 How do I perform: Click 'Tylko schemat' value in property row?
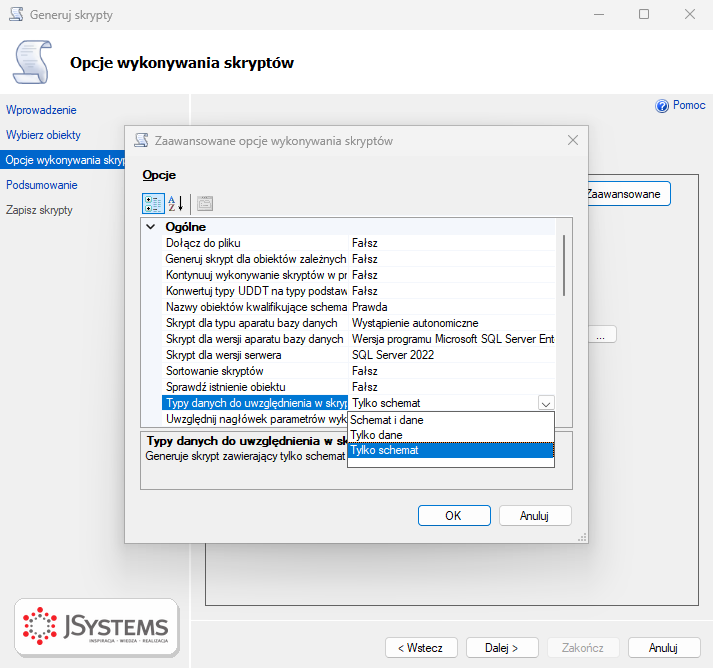(x=443, y=403)
